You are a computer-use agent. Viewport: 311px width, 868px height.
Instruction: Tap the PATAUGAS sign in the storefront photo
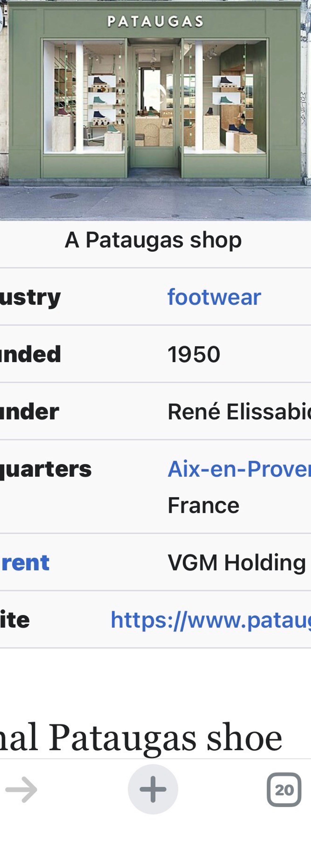[x=155, y=22]
